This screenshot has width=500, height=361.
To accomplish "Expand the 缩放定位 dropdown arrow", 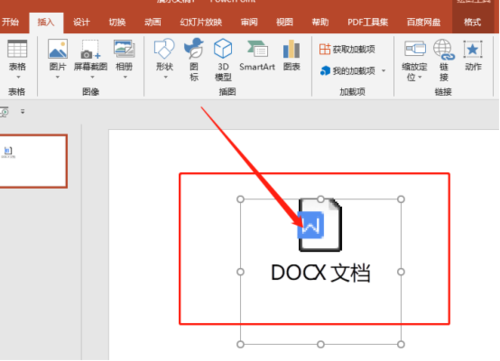I will [420, 77].
